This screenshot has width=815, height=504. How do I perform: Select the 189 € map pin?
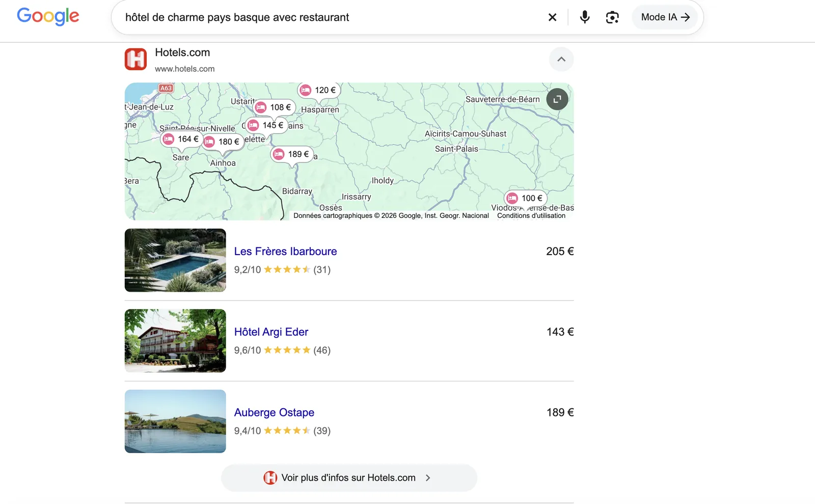[292, 154]
